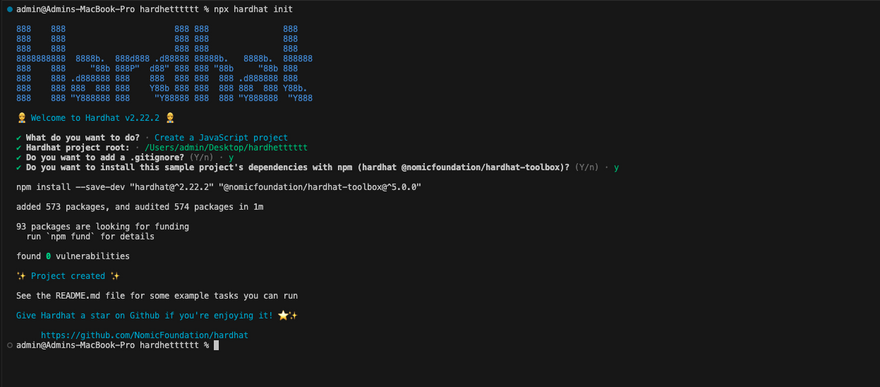880x387 pixels.
Task: Click the 'run `npm fund` for details' line
Action: 90,237
